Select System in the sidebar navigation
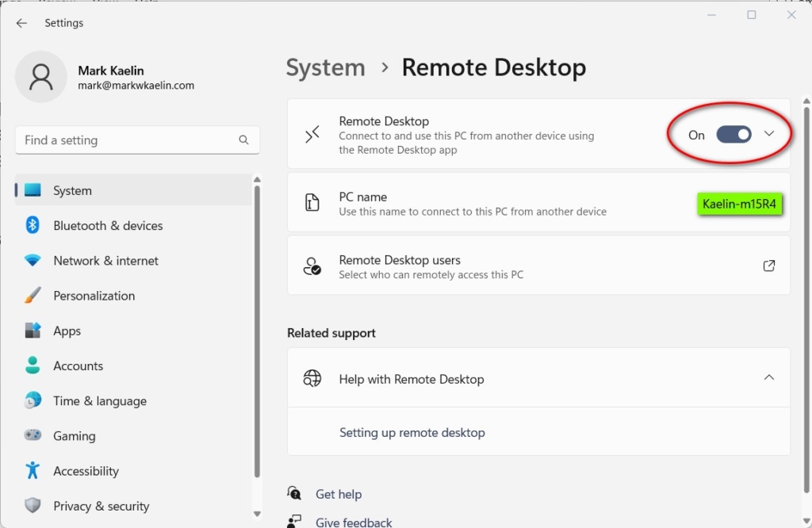 pyautogui.click(x=72, y=190)
